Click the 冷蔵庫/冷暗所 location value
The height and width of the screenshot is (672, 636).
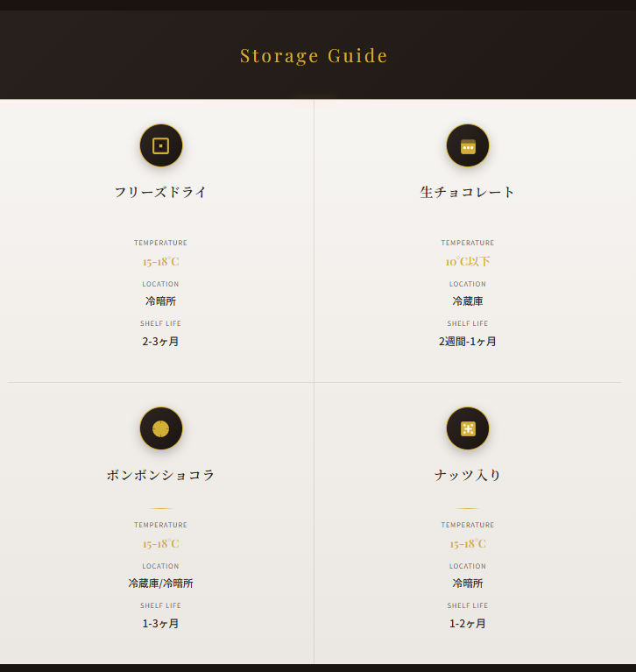[160, 583]
